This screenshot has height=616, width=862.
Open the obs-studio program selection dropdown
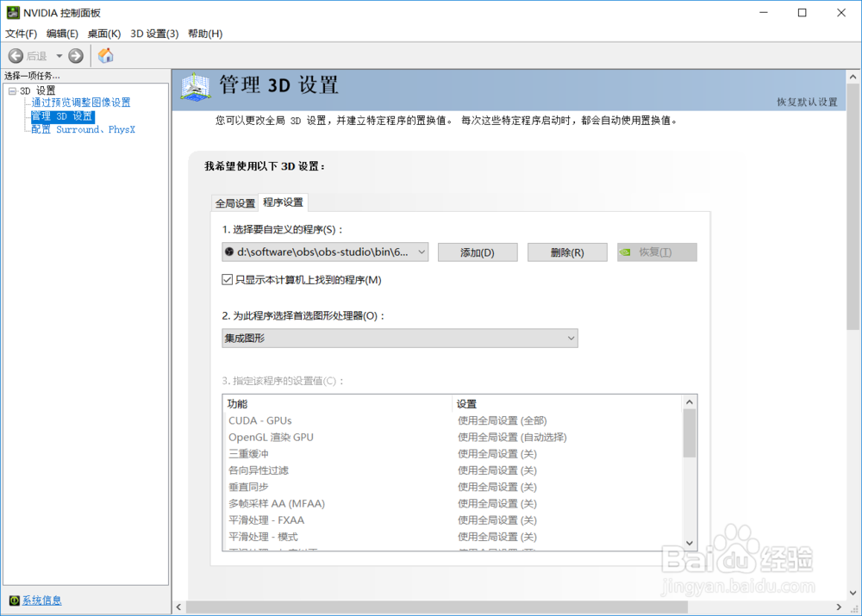[x=421, y=252]
